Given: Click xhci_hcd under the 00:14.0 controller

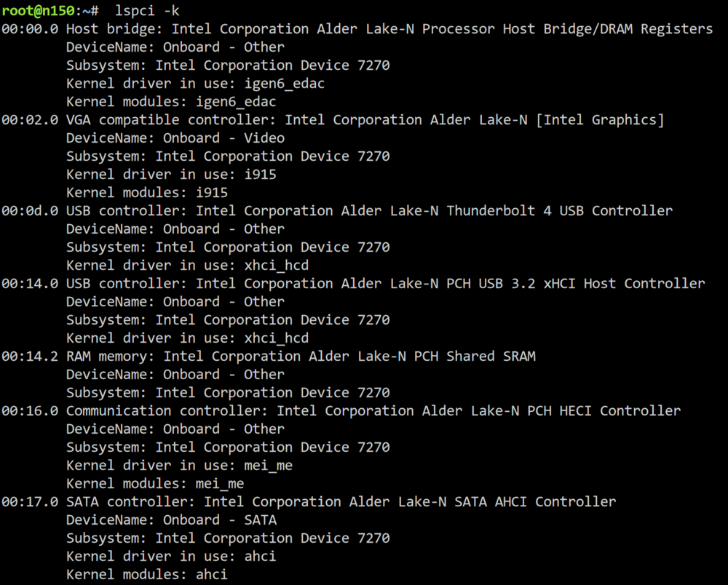Looking at the screenshot, I should pyautogui.click(x=276, y=338).
